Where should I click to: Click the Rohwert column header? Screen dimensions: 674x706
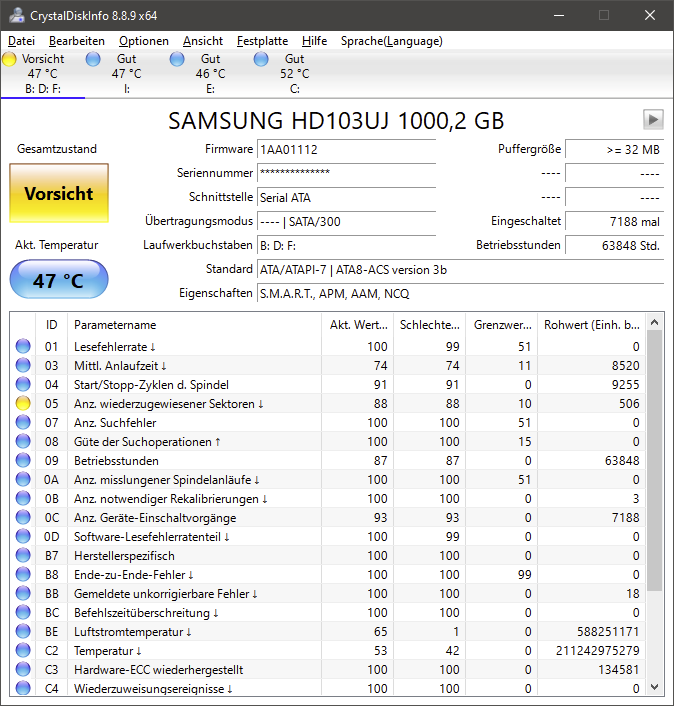[x=591, y=325]
